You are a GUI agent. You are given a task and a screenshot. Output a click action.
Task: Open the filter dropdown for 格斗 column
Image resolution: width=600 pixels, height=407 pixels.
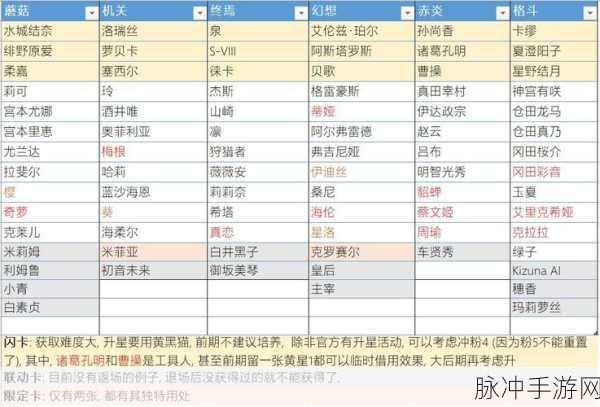(590, 13)
